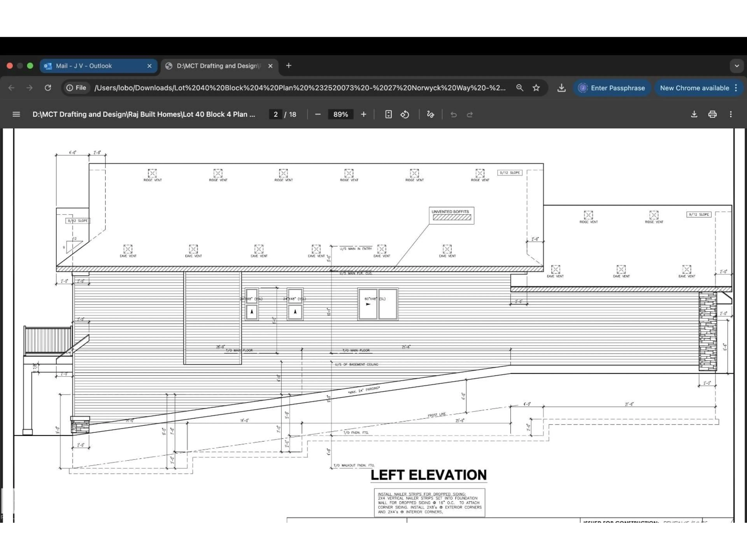The image size is (747, 560).
Task: Download the PDF from viewer toolbar
Action: [694, 114]
